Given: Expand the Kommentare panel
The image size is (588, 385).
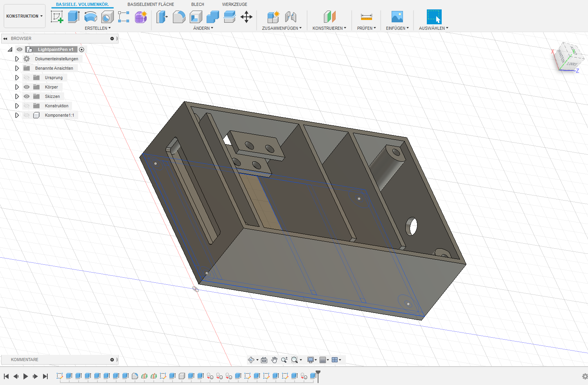Looking at the screenshot, I should coord(112,360).
